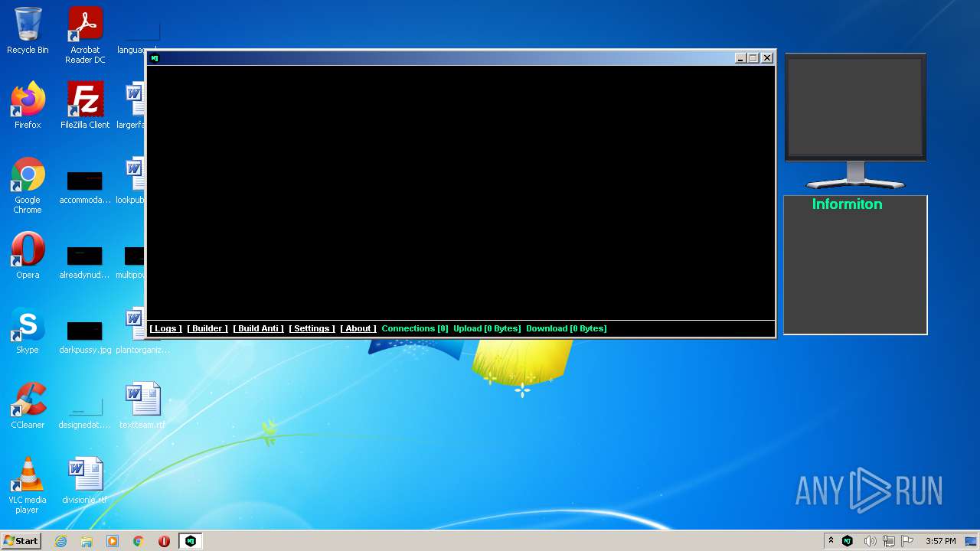Select the designedat... file icon
Screen dimensions: 980x551
85,411
